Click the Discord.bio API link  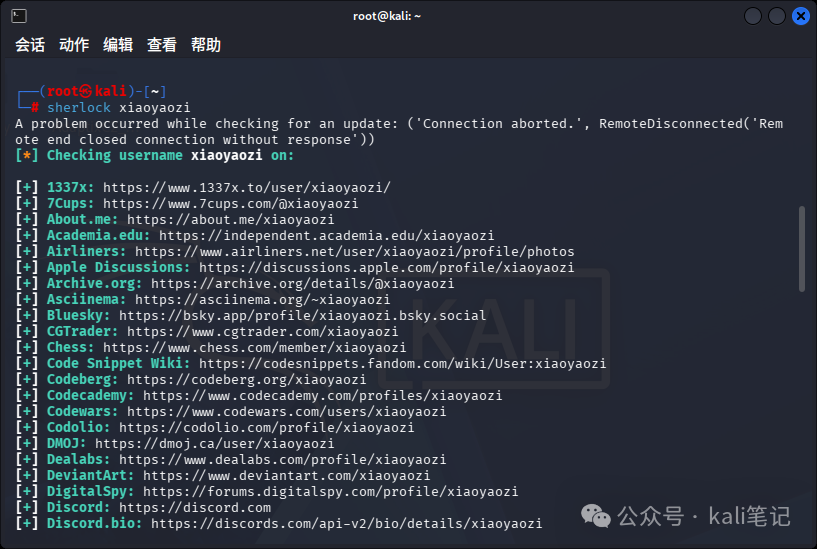(x=346, y=523)
